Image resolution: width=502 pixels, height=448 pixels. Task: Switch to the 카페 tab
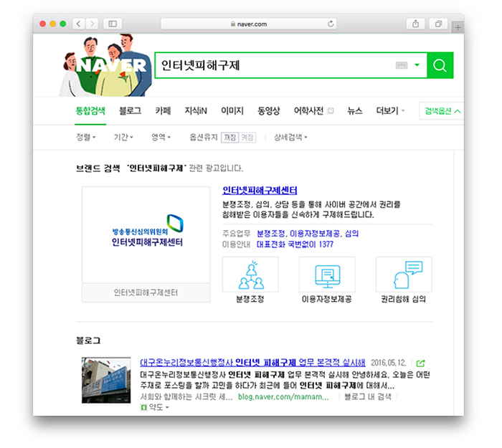click(163, 111)
